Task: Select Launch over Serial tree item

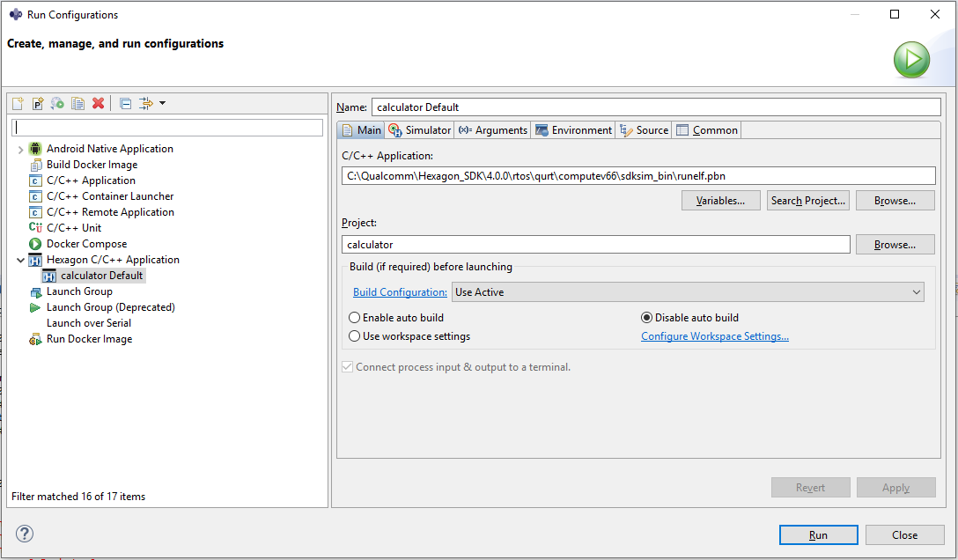Action: [x=89, y=323]
